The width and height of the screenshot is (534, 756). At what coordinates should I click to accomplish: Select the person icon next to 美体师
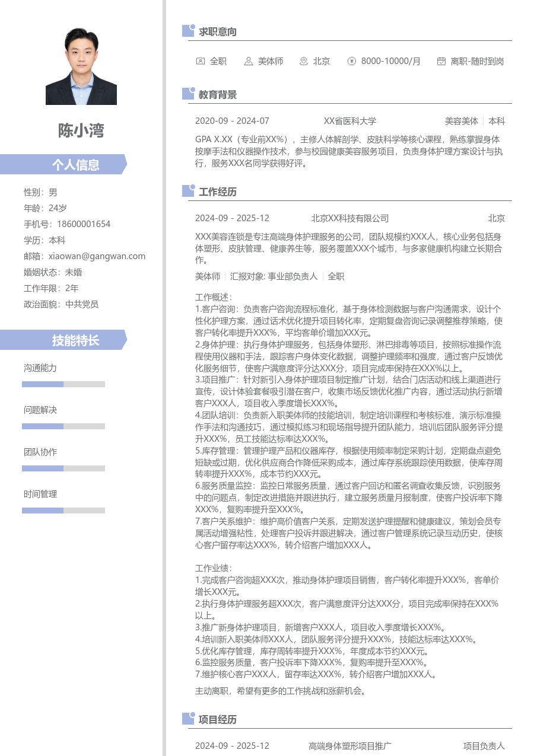click(x=247, y=61)
